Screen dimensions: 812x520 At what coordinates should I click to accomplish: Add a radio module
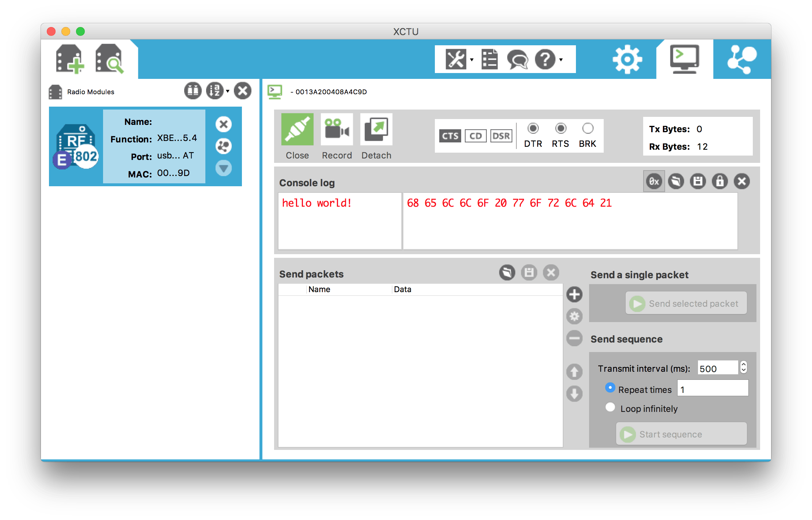(70, 59)
